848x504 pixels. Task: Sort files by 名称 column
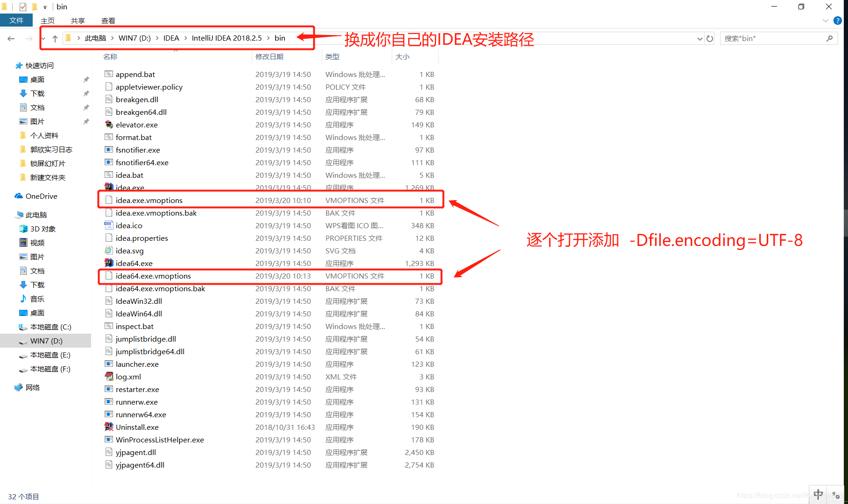tap(110, 56)
